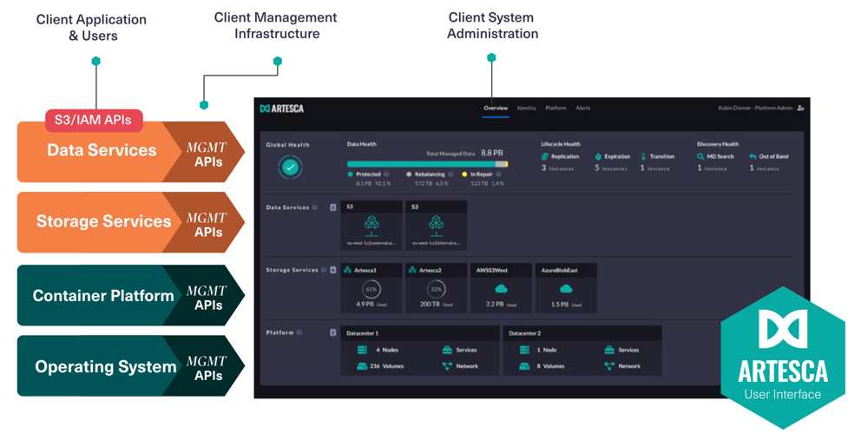Click the tree icon in the left S3 card

pos(372,225)
